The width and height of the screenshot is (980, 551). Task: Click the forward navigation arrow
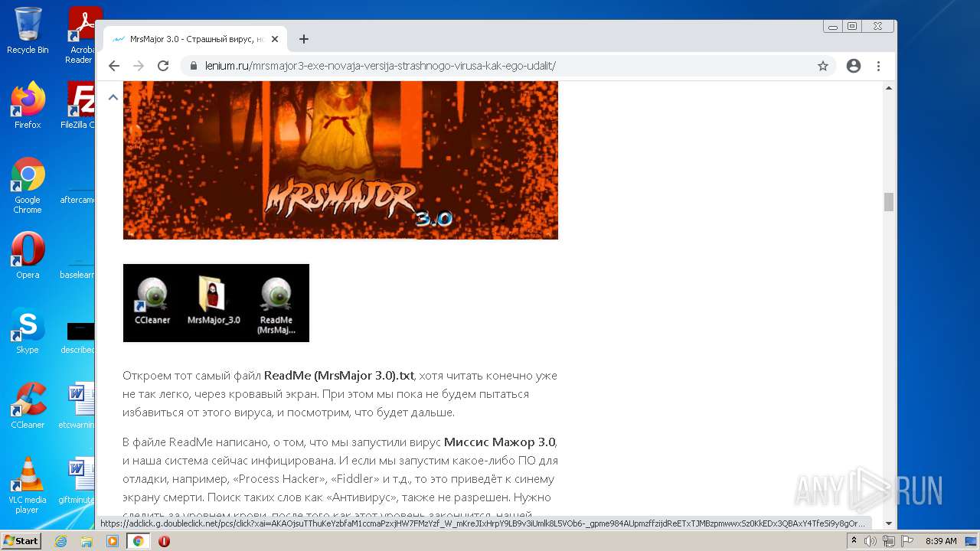click(x=139, y=66)
